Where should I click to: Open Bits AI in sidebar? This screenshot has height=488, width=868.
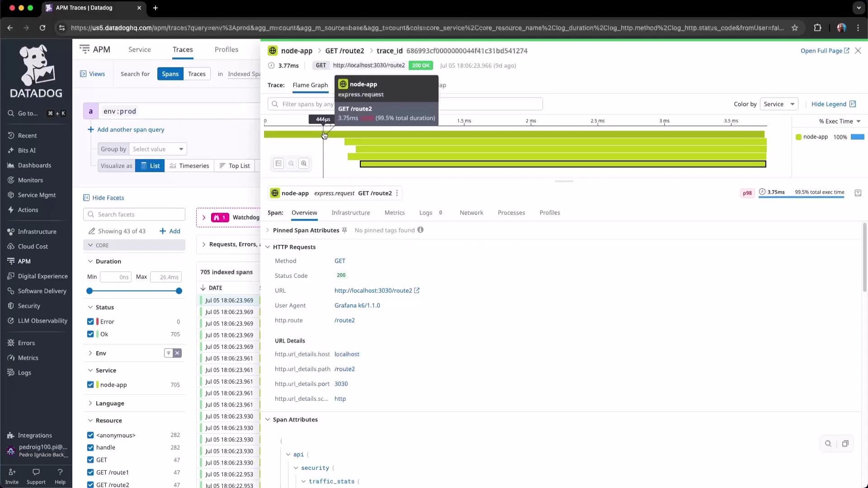[27, 150]
